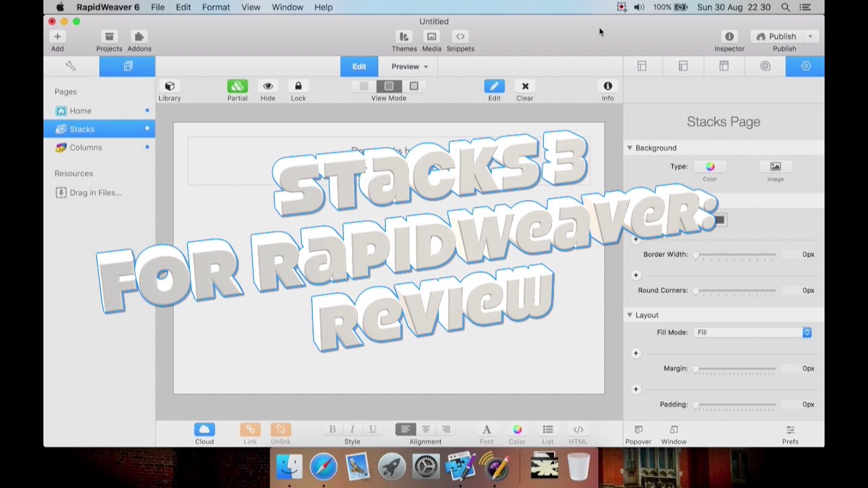
Task: Click the List formatting icon
Action: point(548,430)
